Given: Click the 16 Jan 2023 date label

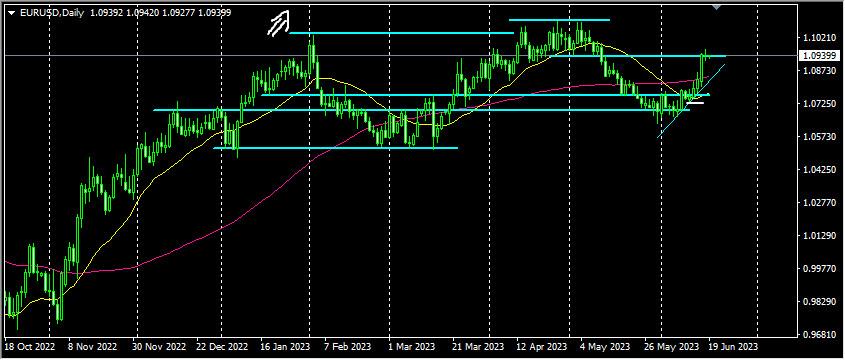Looking at the screenshot, I should (285, 345).
